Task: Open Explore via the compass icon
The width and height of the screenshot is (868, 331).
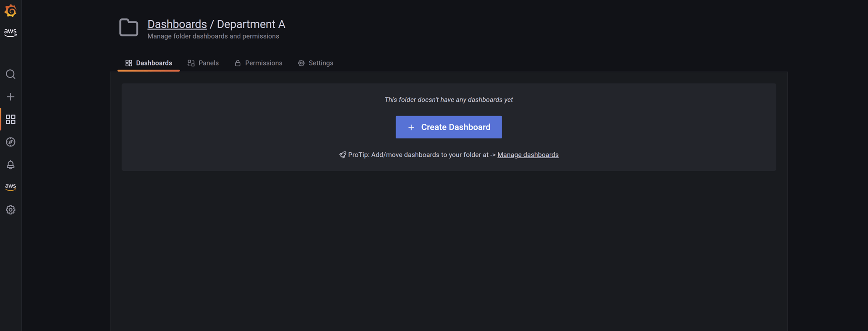Action: click(10, 142)
